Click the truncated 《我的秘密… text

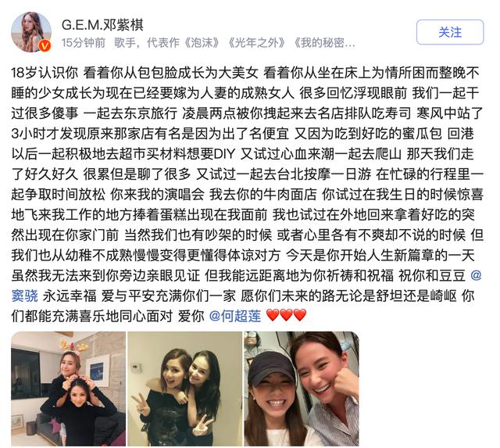[323, 43]
